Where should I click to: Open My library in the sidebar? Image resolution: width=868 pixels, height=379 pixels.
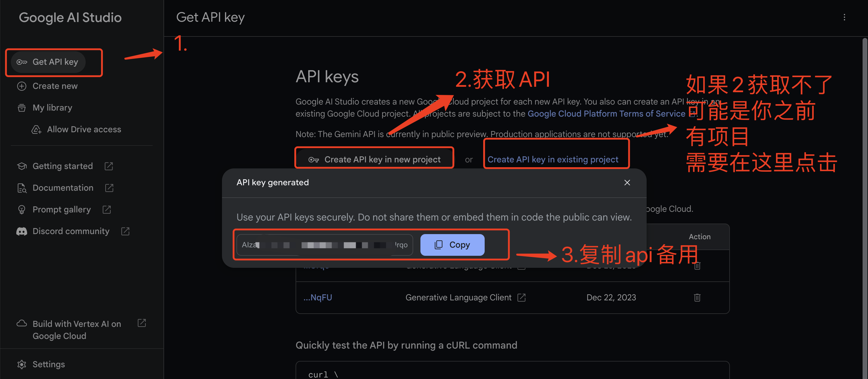[52, 108]
